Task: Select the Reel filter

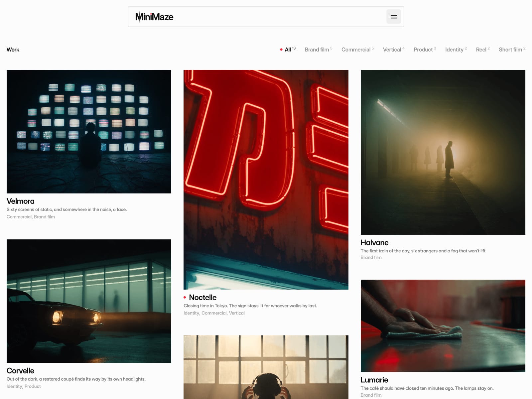Action: [483, 50]
